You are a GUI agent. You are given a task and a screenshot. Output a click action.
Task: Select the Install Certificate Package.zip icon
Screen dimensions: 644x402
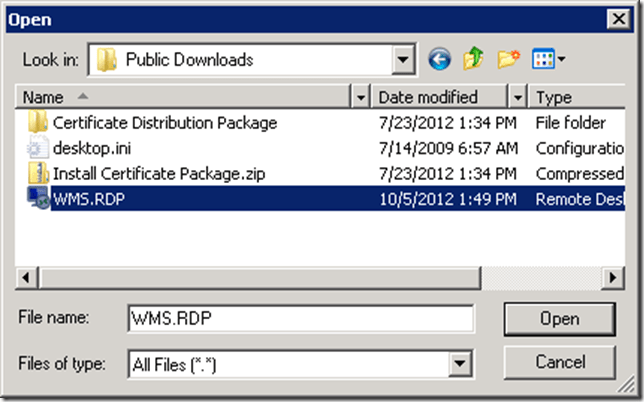(38, 173)
